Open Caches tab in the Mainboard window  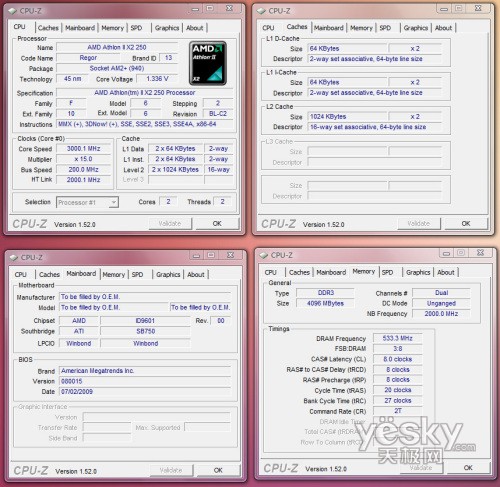coord(49,275)
